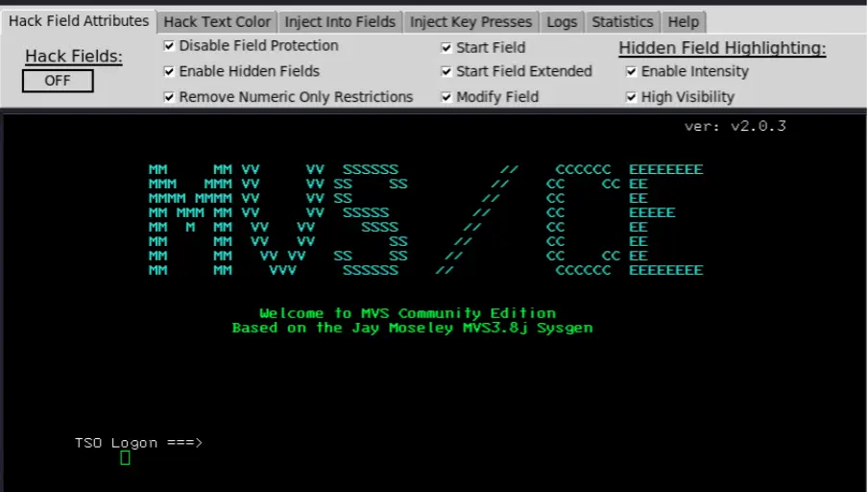This screenshot has height=492, width=868.
Task: Disable the Start Field Extended option
Action: click(446, 71)
